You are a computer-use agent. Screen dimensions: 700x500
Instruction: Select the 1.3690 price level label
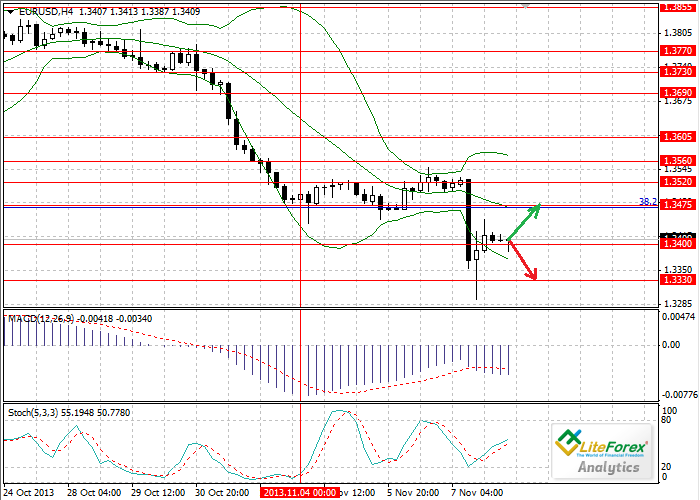pos(677,92)
